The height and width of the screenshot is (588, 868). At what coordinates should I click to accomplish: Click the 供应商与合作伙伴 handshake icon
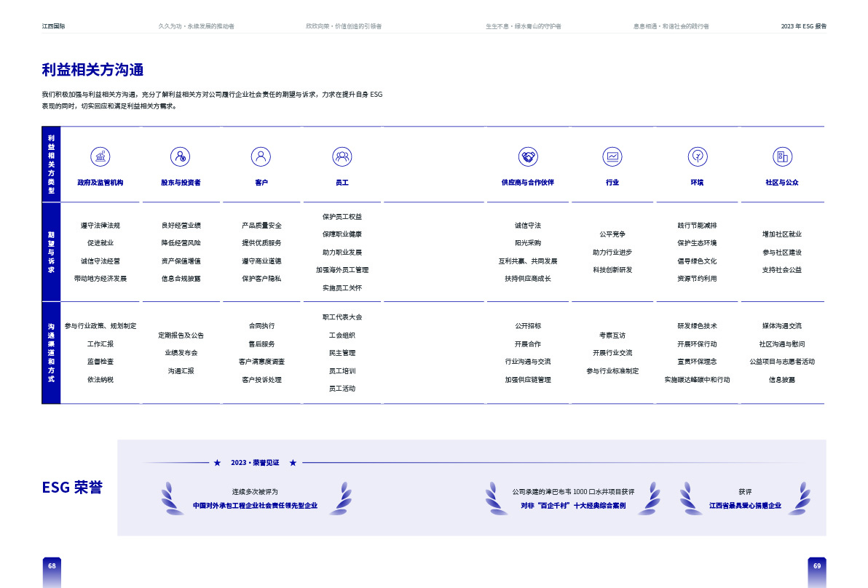528,156
